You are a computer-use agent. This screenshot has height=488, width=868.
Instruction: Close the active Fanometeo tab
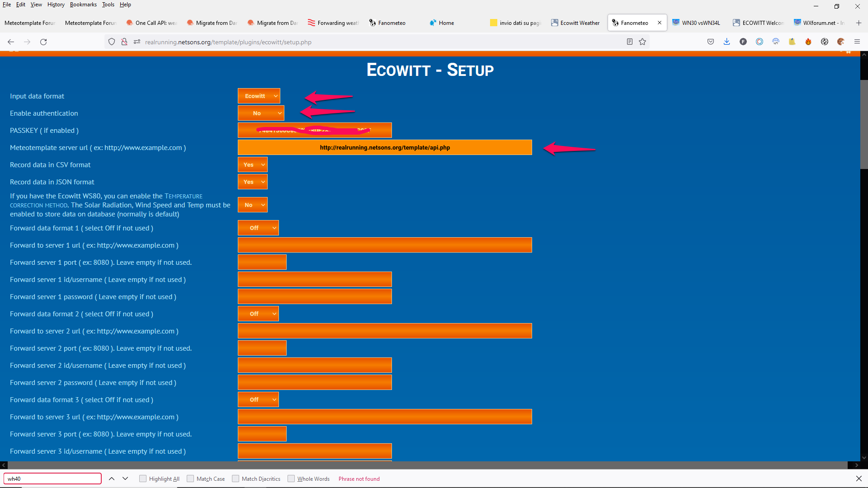click(660, 23)
